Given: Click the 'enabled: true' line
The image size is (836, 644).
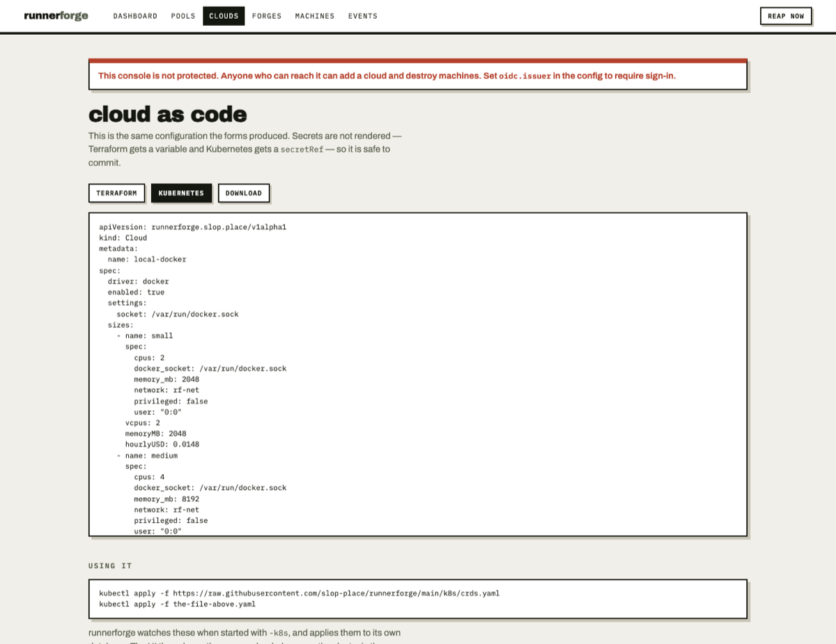Looking at the screenshot, I should click(x=136, y=292).
